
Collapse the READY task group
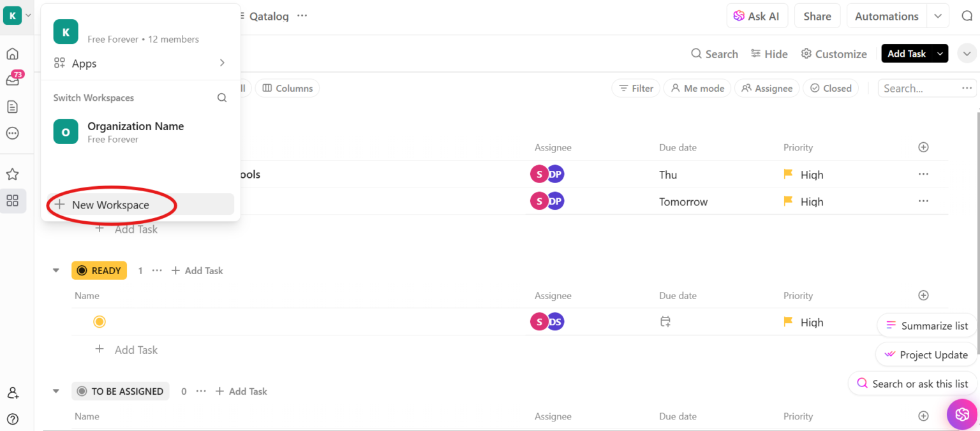coord(56,270)
